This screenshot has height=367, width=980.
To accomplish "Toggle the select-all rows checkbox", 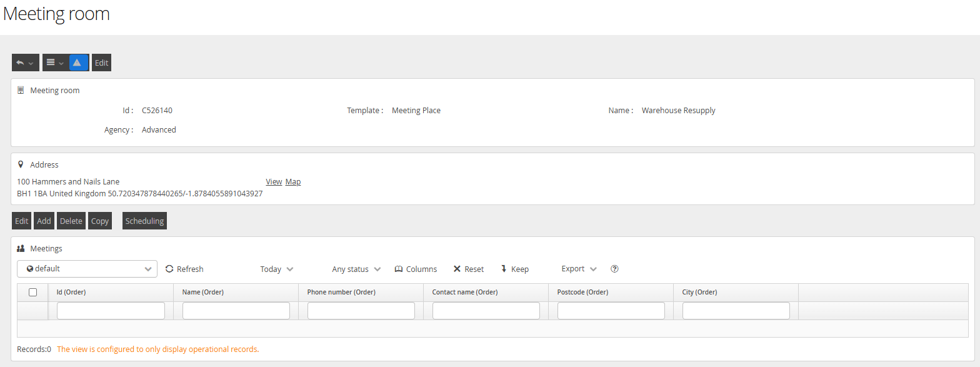I will pyautogui.click(x=33, y=292).
